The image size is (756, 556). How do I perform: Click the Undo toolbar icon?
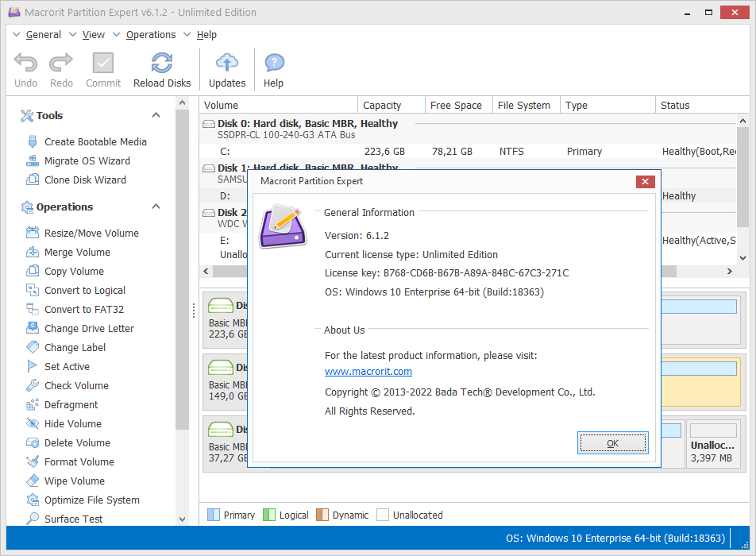click(25, 63)
